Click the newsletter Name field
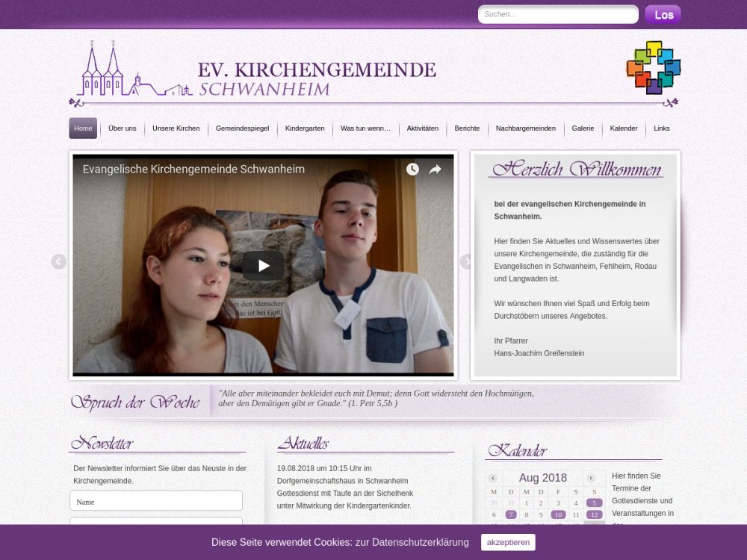 [x=156, y=502]
